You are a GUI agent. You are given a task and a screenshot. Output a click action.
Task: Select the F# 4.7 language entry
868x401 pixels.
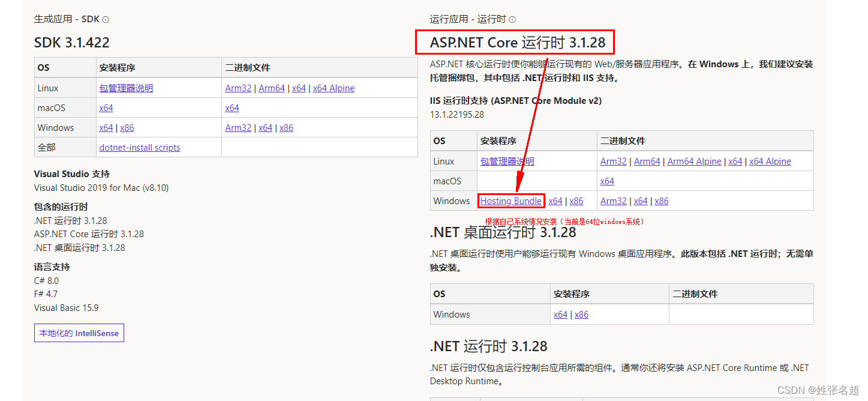(46, 294)
